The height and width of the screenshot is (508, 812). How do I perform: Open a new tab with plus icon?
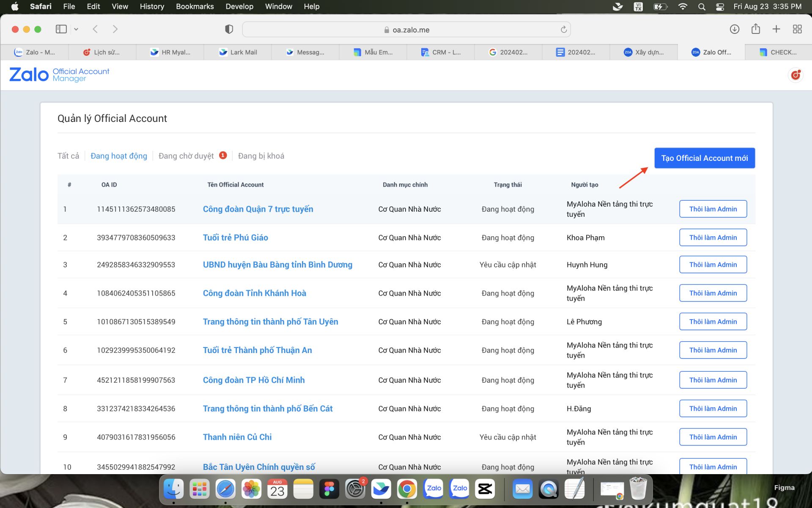click(776, 29)
